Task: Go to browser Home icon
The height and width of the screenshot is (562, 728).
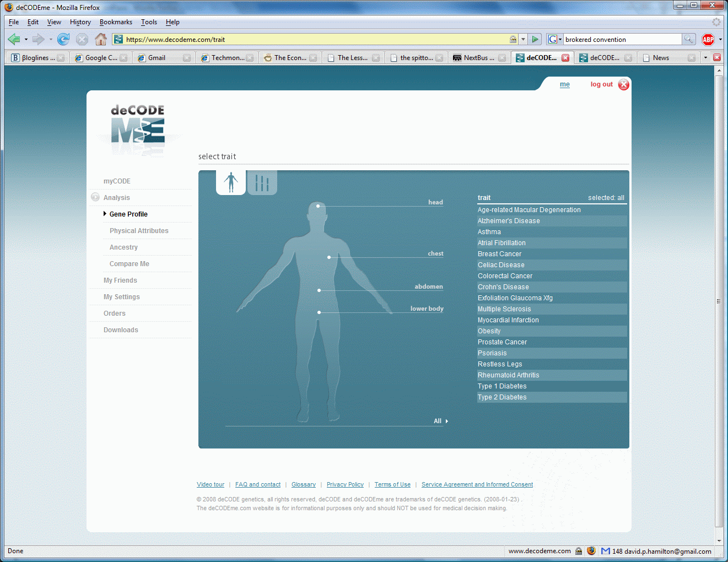Action: 100,39
